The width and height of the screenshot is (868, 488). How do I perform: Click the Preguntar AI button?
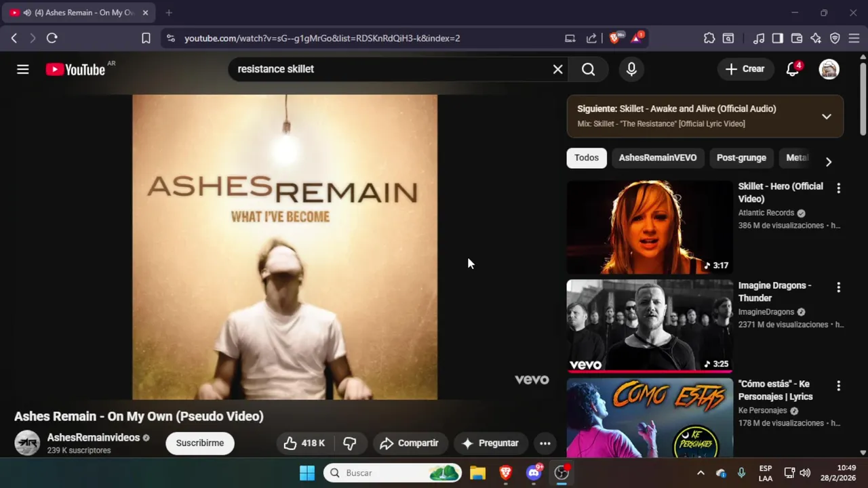(490, 443)
